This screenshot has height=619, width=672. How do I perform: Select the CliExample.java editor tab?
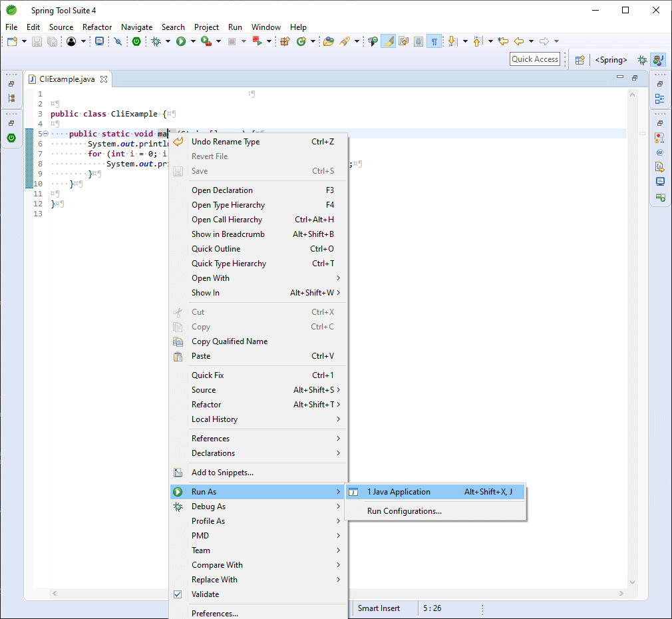pos(67,79)
